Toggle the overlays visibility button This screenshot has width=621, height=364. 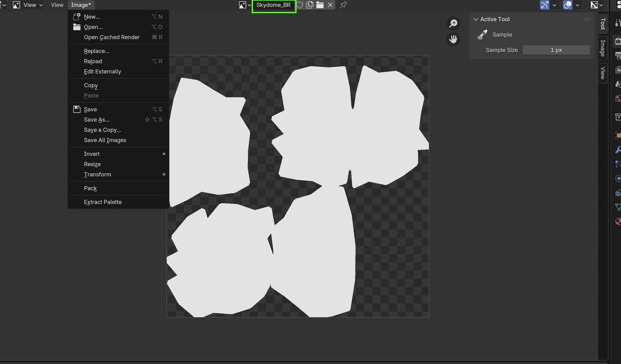pos(568,5)
